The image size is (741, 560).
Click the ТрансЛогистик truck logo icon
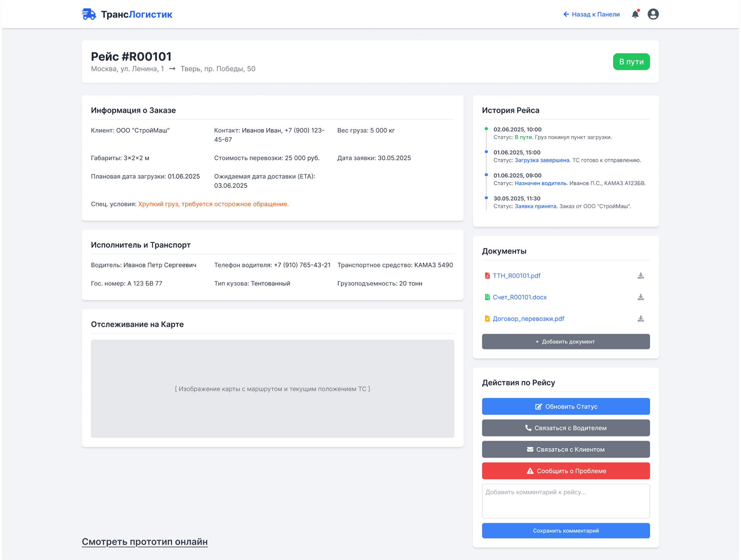click(89, 14)
